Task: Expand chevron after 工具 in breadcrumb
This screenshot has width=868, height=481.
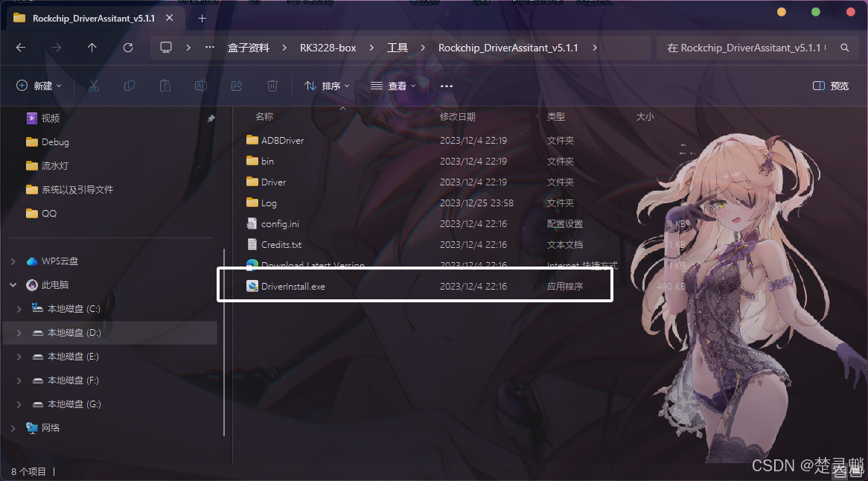Action: [423, 48]
